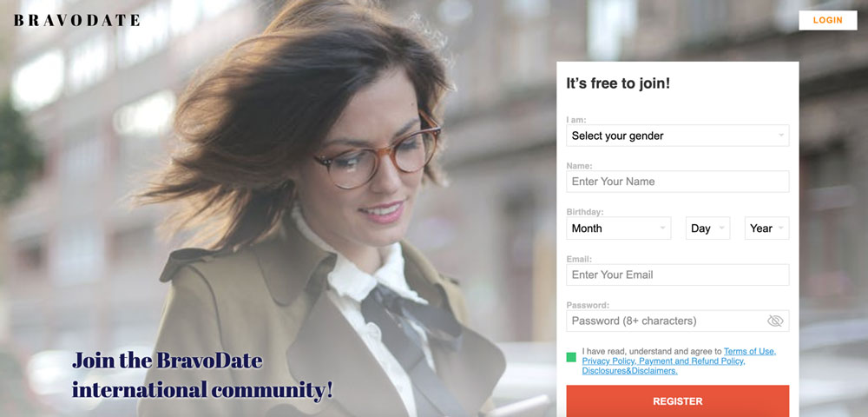Open the Payment and Refund Policy link
868x417 pixels.
click(692, 361)
